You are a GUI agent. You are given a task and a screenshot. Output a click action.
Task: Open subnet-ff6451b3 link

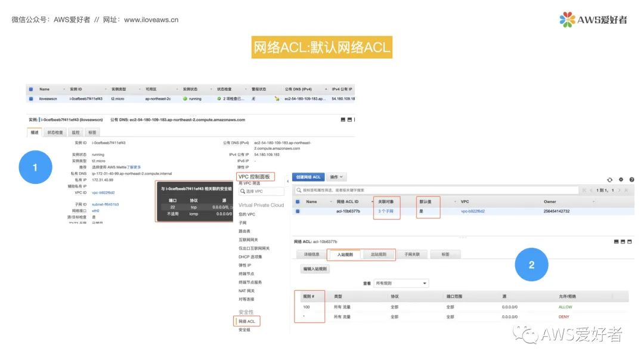tap(105, 204)
